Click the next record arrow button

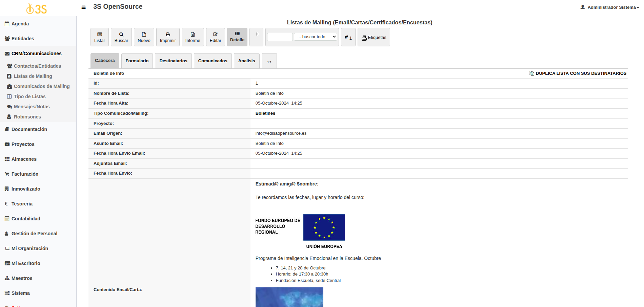point(257,37)
